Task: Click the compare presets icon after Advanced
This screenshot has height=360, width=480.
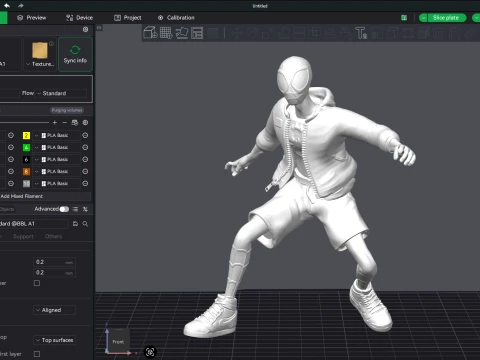Action: pyautogui.click(x=85, y=209)
